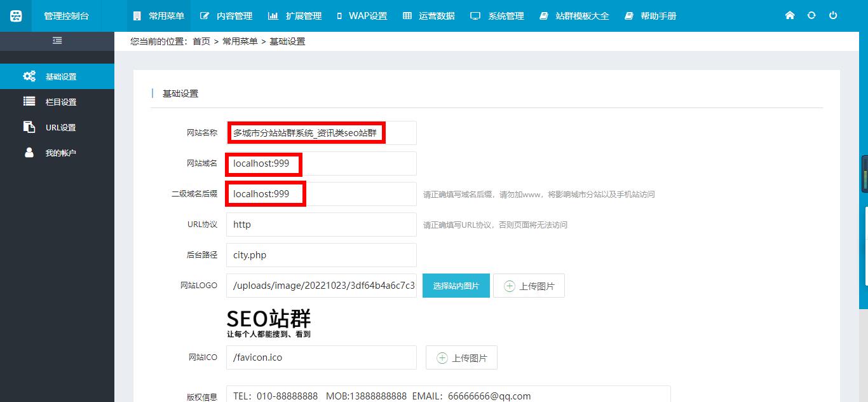The height and width of the screenshot is (402, 868).
Task: Click the refresh icon in top bar
Action: pos(811,15)
